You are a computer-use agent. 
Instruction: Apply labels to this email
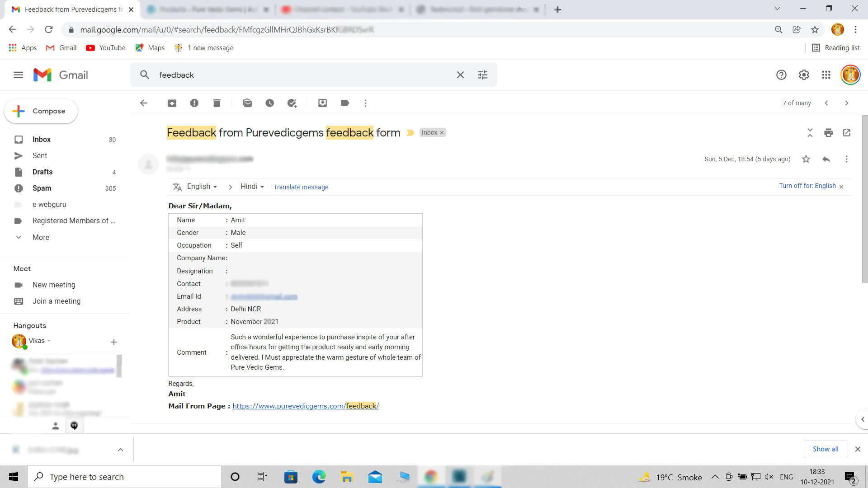pyautogui.click(x=345, y=103)
